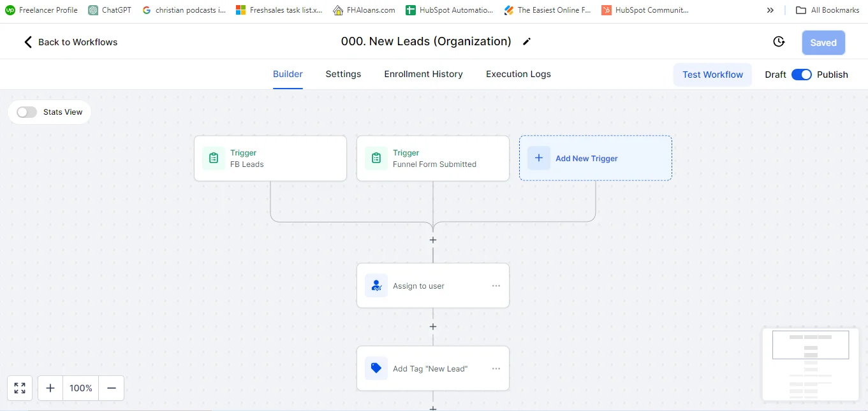Viewport: 868px width, 411px height.
Task: Click the Test Workflow button
Action: (x=712, y=75)
